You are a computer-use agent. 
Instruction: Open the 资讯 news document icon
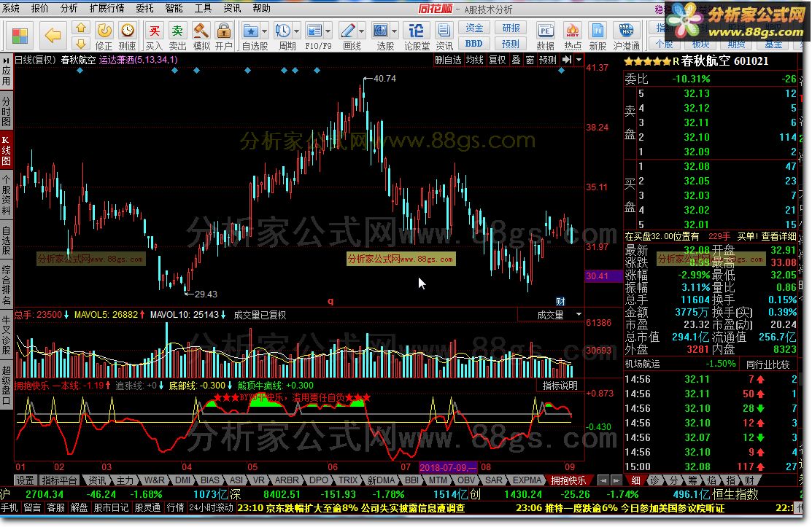tap(444, 31)
